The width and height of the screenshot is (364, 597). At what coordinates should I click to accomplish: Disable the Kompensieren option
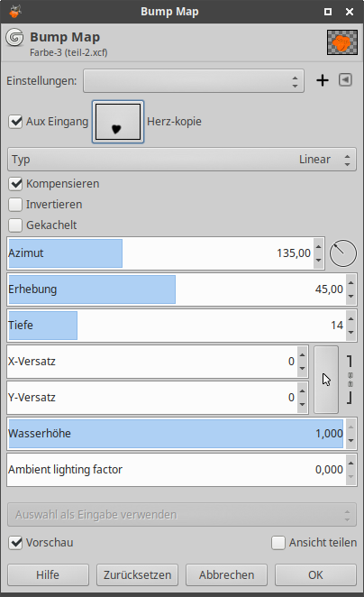coord(15,184)
